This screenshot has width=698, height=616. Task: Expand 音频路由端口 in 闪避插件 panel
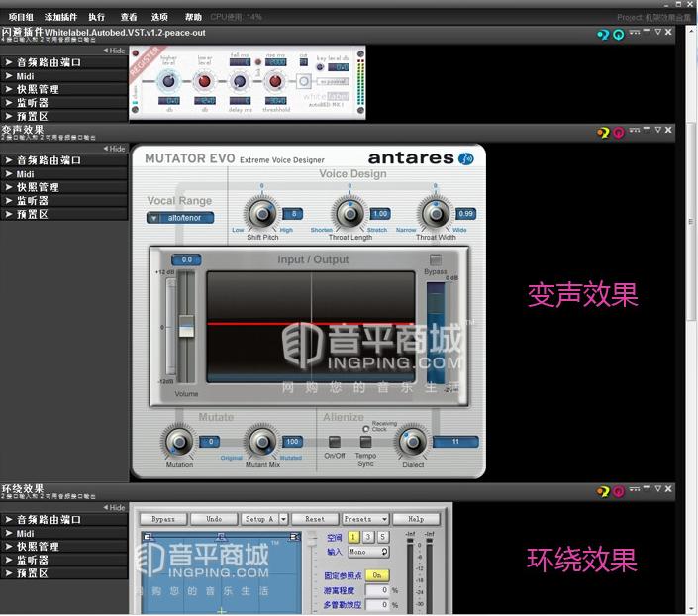tap(64, 62)
